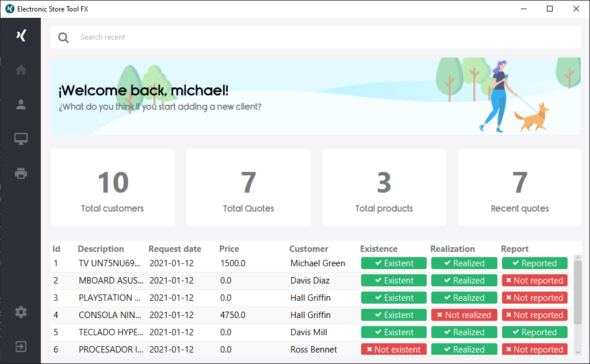Click price value 1500.0
The image size is (590, 364).
pos(233,263)
